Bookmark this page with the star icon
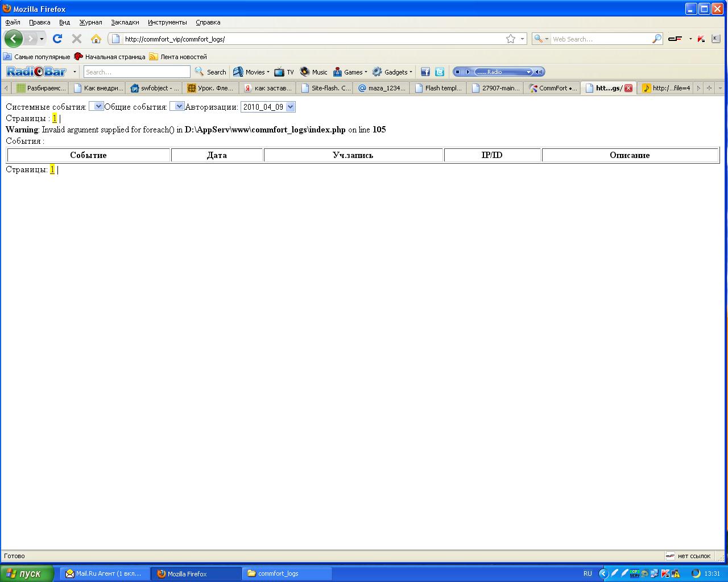728x582 pixels. point(510,39)
